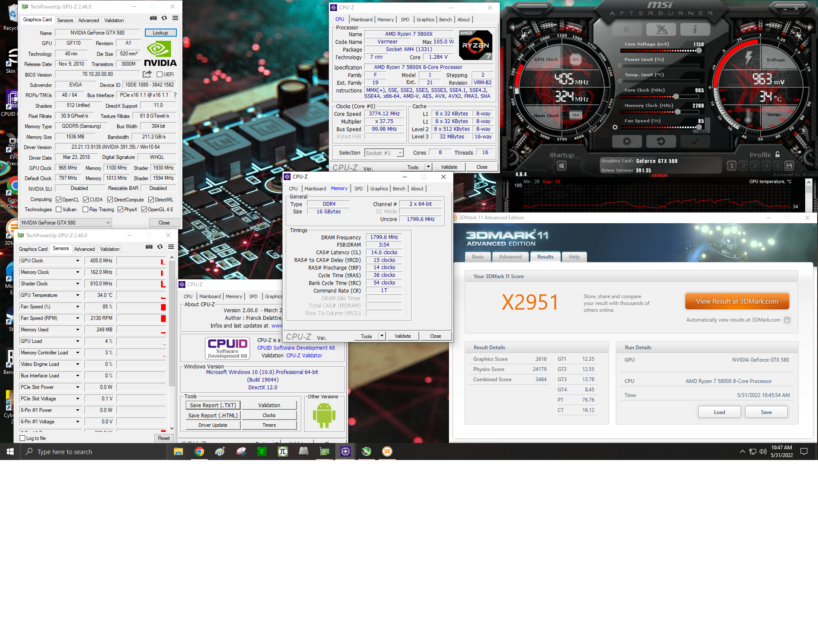Viewport: 818px width, 644px height.
Task: Open the Mainboard tab in CPU-Z CPU window
Action: click(362, 20)
